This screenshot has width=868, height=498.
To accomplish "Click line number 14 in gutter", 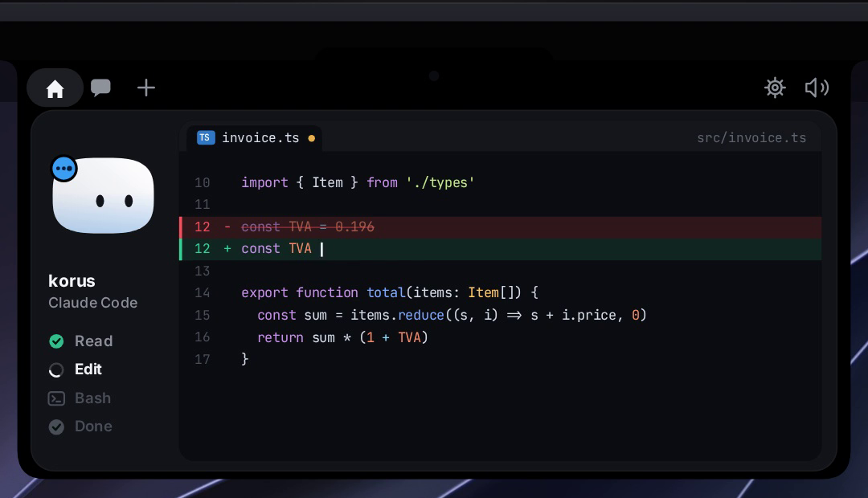I will point(202,292).
